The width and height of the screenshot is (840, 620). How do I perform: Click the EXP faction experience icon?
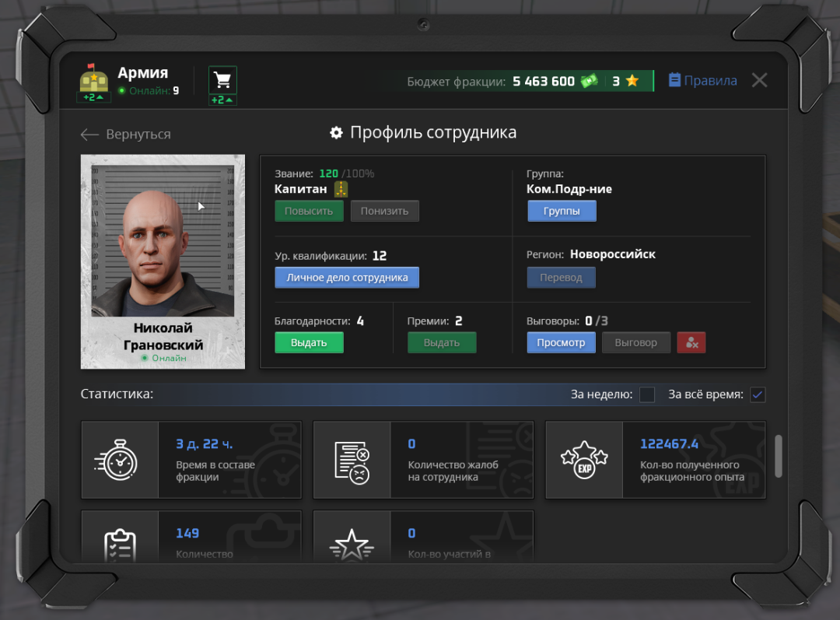pyautogui.click(x=584, y=460)
